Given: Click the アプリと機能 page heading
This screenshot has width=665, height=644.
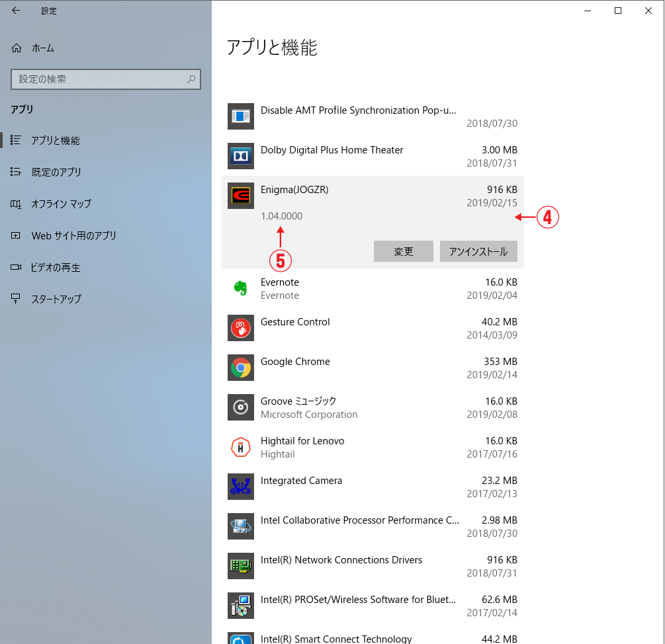Looking at the screenshot, I should 272,47.
